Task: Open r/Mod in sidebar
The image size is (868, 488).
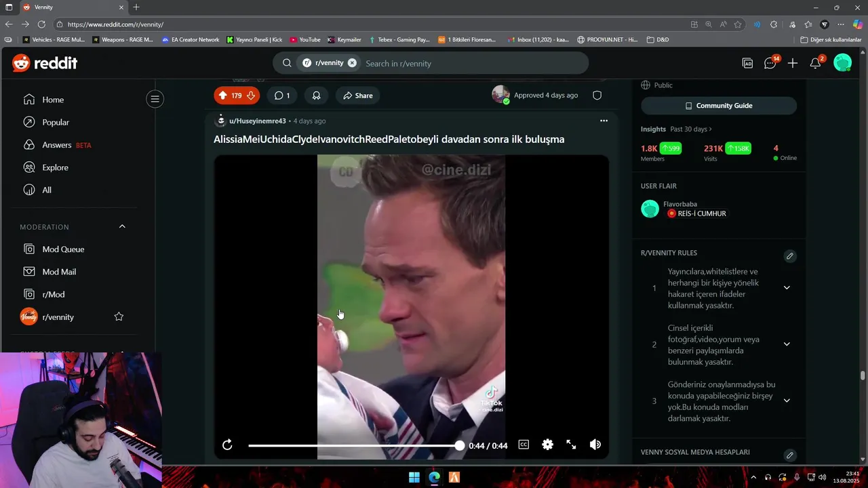Action: (54, 294)
